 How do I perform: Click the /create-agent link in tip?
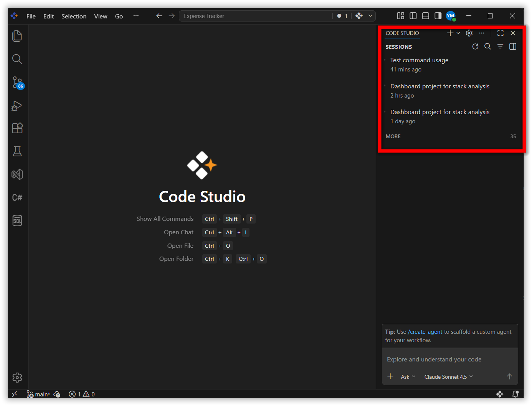(425, 332)
